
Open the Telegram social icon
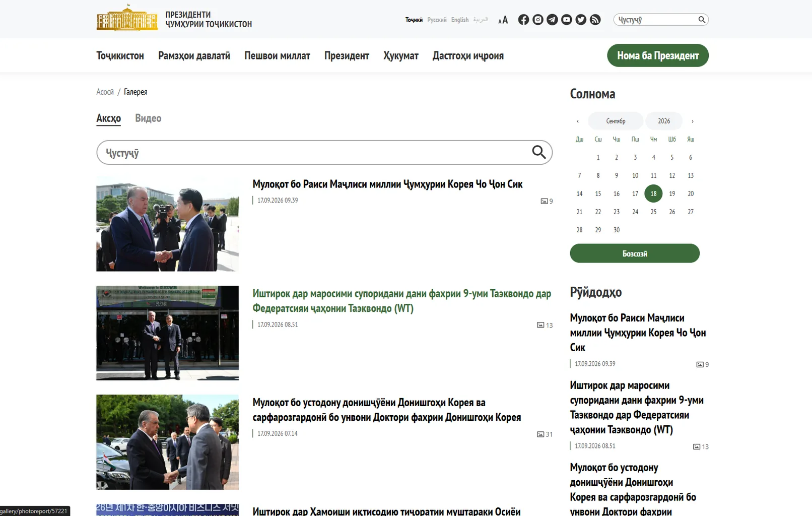coord(552,20)
